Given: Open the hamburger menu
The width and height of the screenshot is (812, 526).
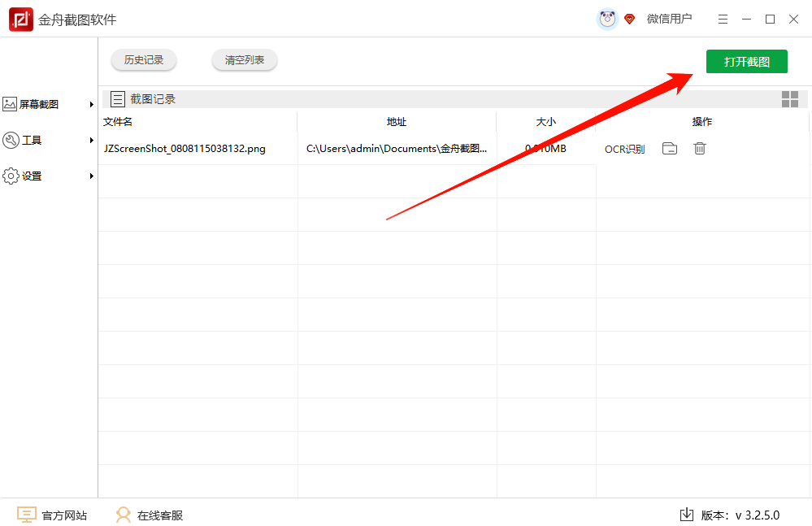Looking at the screenshot, I should (x=722, y=18).
